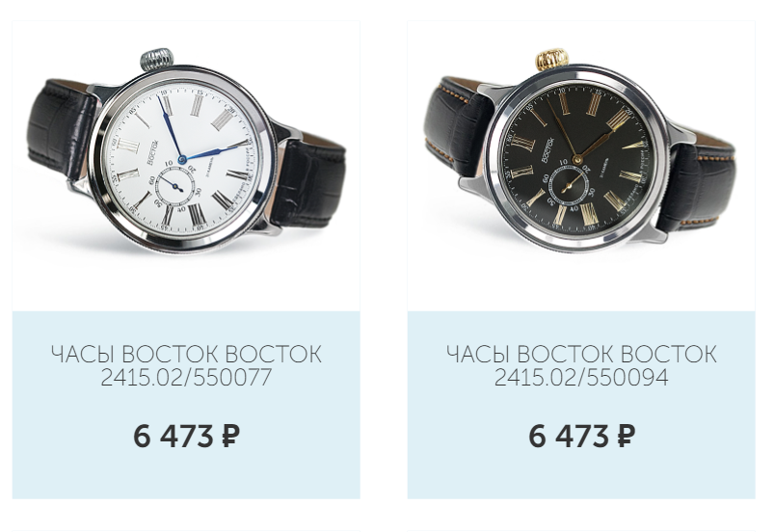Click the 6 473 ₽ price under 550077
Screen dimensions: 774x532
(186, 436)
